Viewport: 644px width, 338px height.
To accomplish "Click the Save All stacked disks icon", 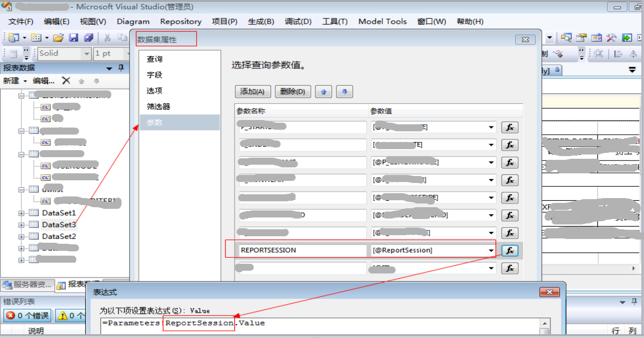I will point(88,38).
